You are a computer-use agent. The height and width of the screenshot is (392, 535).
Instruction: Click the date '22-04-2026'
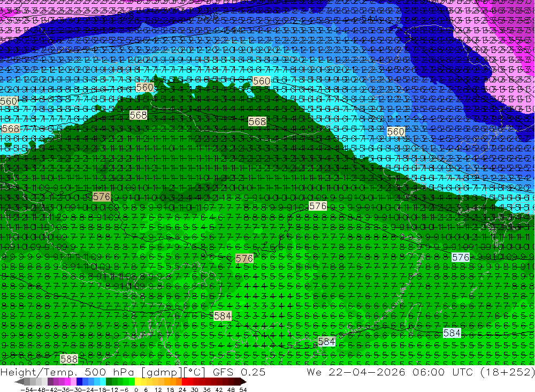367,372
